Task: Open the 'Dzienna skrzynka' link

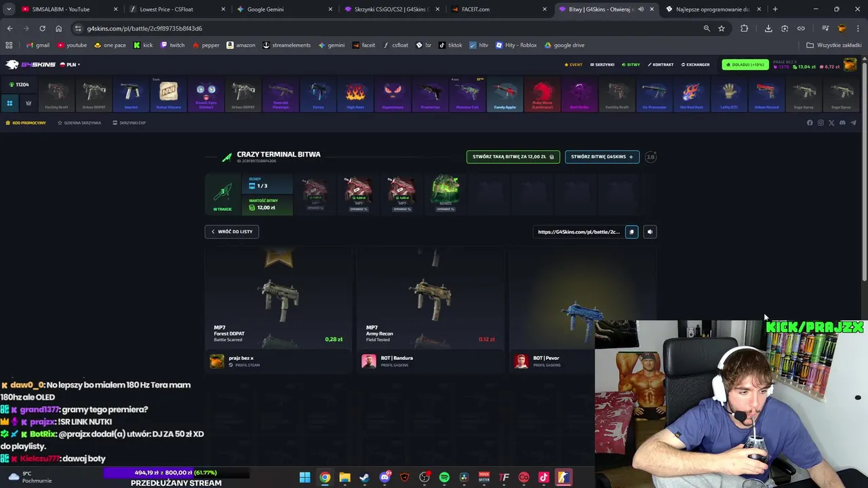Action: (79, 123)
